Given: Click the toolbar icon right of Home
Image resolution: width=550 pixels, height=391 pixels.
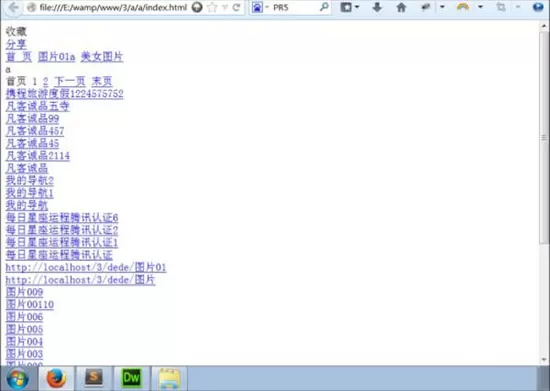Looking at the screenshot, I should pyautogui.click(x=426, y=7).
